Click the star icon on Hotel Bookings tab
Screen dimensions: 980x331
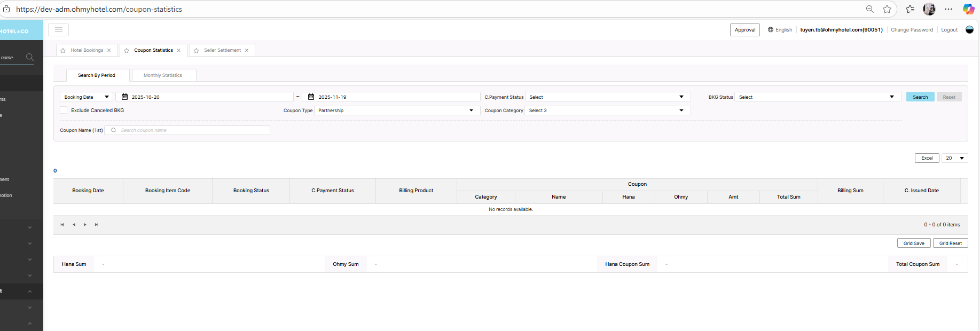coord(63,51)
